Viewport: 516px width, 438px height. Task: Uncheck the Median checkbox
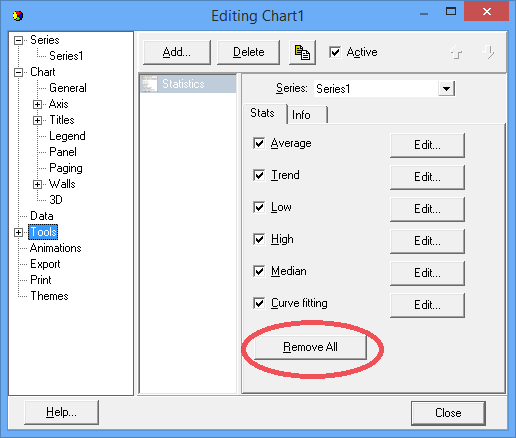(259, 271)
